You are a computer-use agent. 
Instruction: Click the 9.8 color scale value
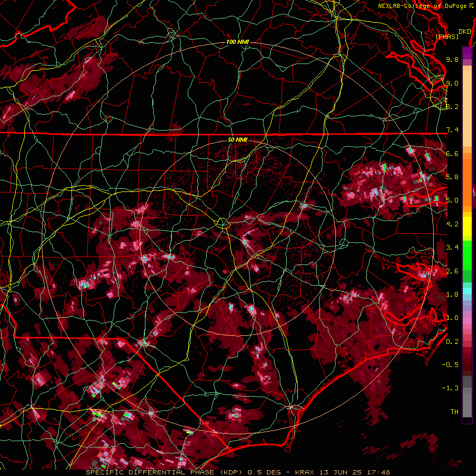pyautogui.click(x=452, y=59)
